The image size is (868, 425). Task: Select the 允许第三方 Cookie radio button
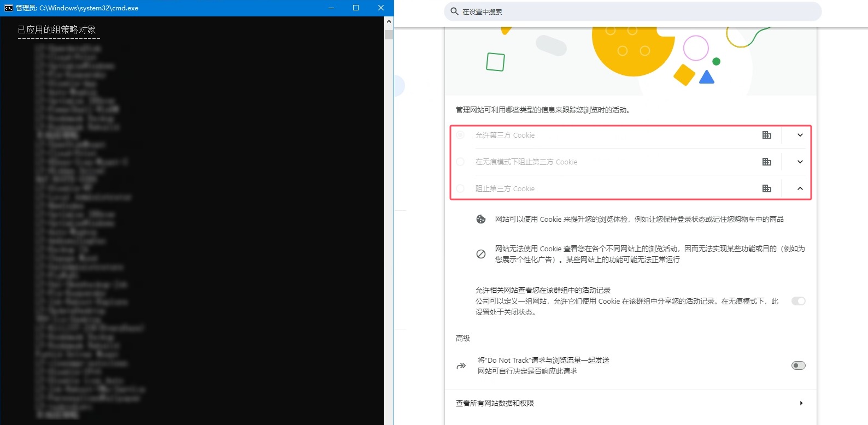(x=460, y=135)
